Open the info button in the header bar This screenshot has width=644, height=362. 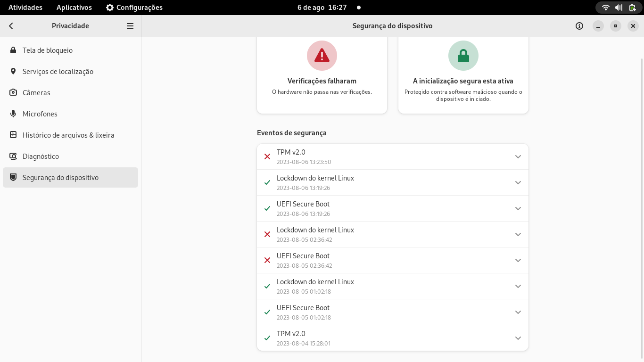pyautogui.click(x=579, y=26)
